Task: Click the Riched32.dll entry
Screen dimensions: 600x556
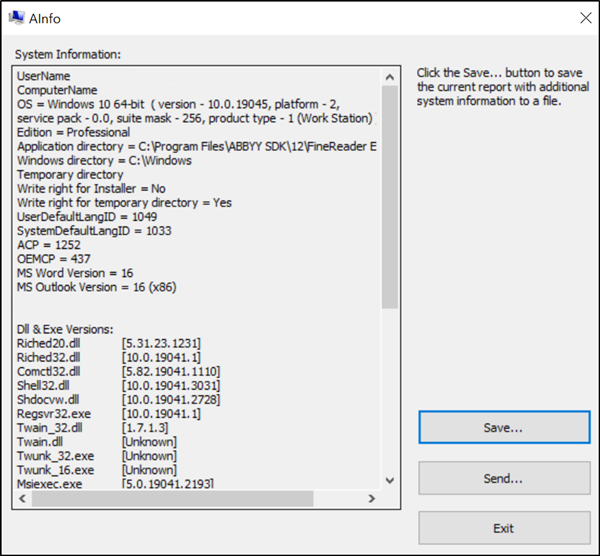Action: (49, 358)
